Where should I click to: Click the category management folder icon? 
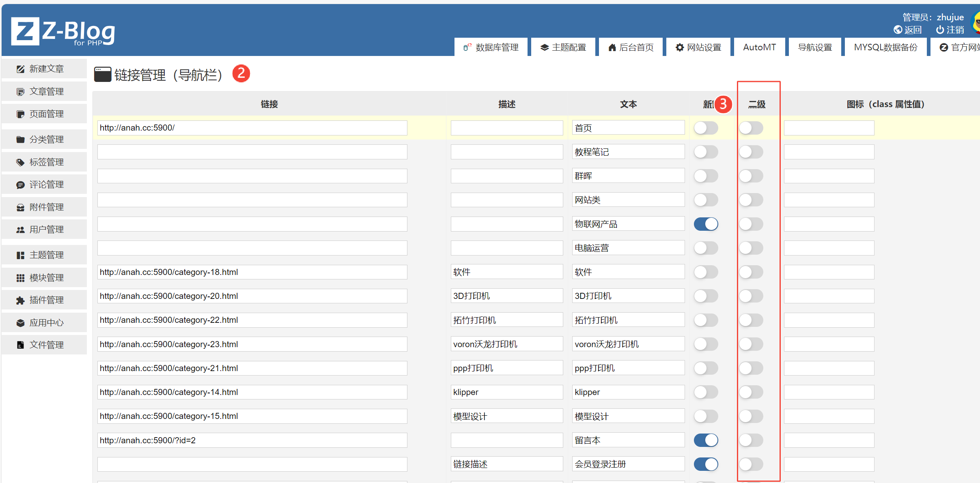(x=20, y=140)
